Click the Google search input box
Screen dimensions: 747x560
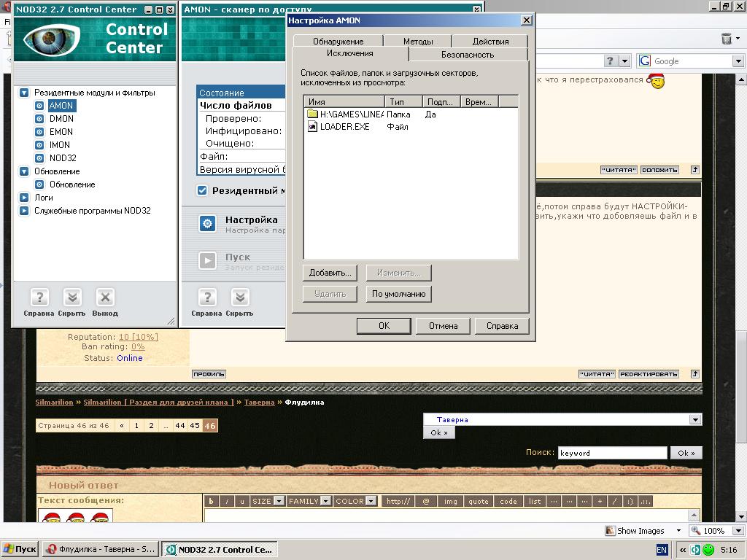[692, 61]
